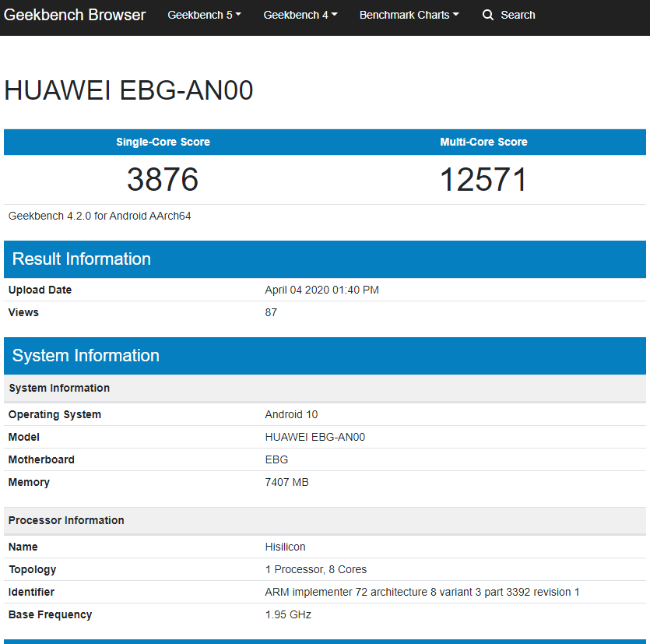Screen dimensions: 650x644
Task: Click the gray System Information subheader row
Action: click(325, 388)
